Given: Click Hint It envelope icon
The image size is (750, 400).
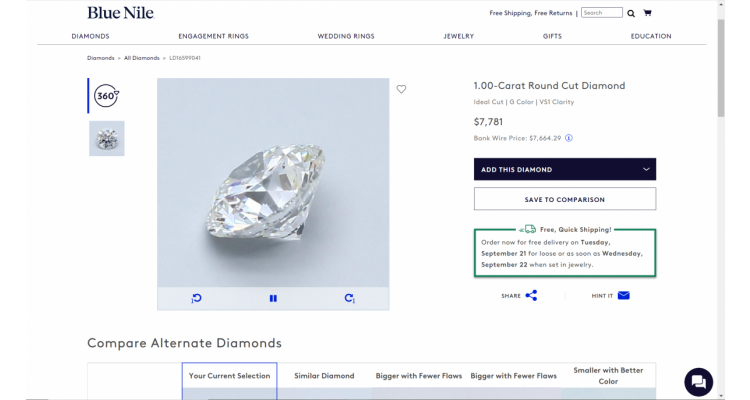Looking at the screenshot, I should pyautogui.click(x=623, y=296).
